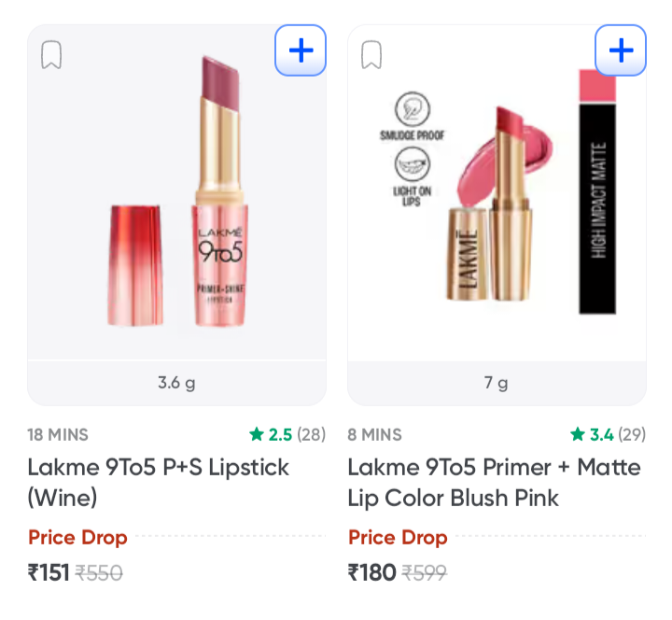Add the Blush Pink lip color to cart
This screenshot has height=620, width=672.
tap(621, 50)
